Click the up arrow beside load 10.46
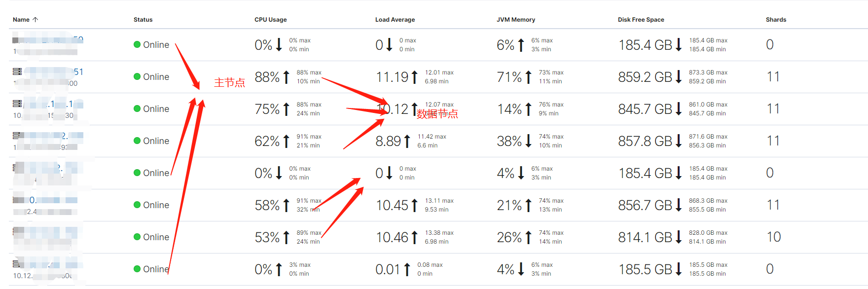Screen dimensions: 868x289 click(x=414, y=237)
